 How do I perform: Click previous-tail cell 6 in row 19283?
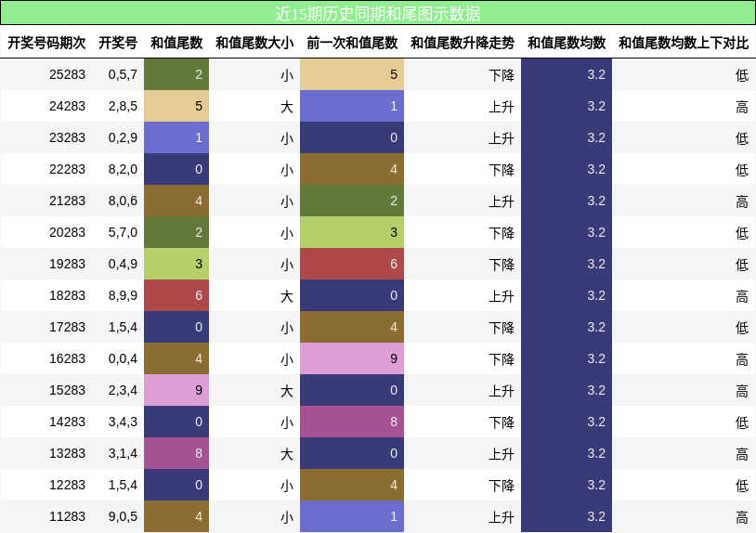pos(352,264)
